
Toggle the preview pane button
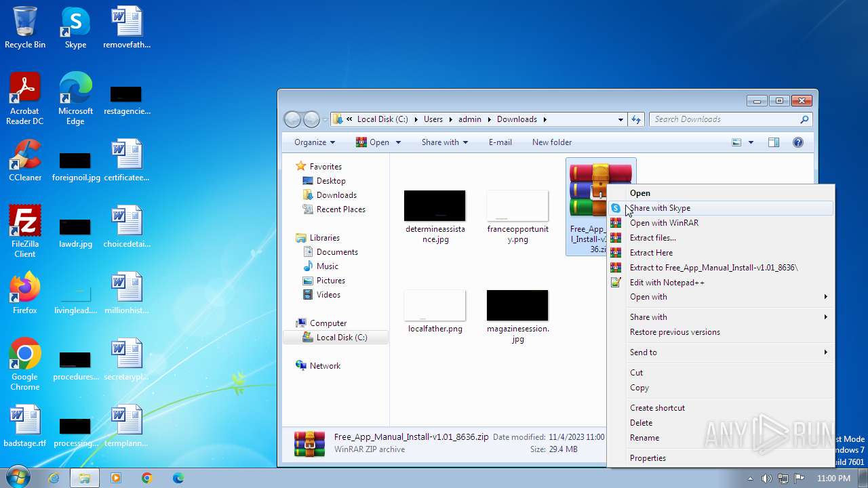coord(774,142)
